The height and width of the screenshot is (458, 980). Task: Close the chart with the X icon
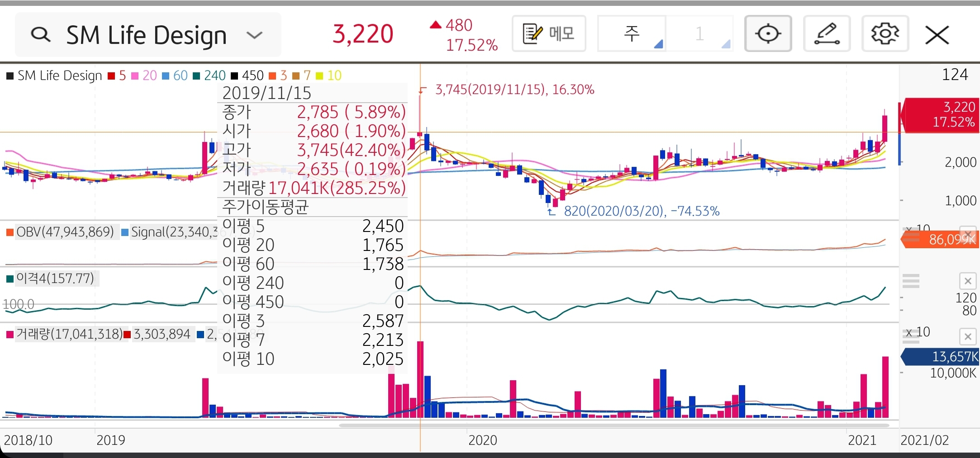click(937, 35)
